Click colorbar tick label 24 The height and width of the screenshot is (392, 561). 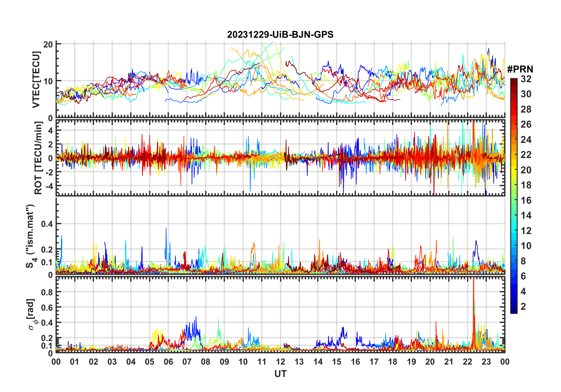point(526,140)
